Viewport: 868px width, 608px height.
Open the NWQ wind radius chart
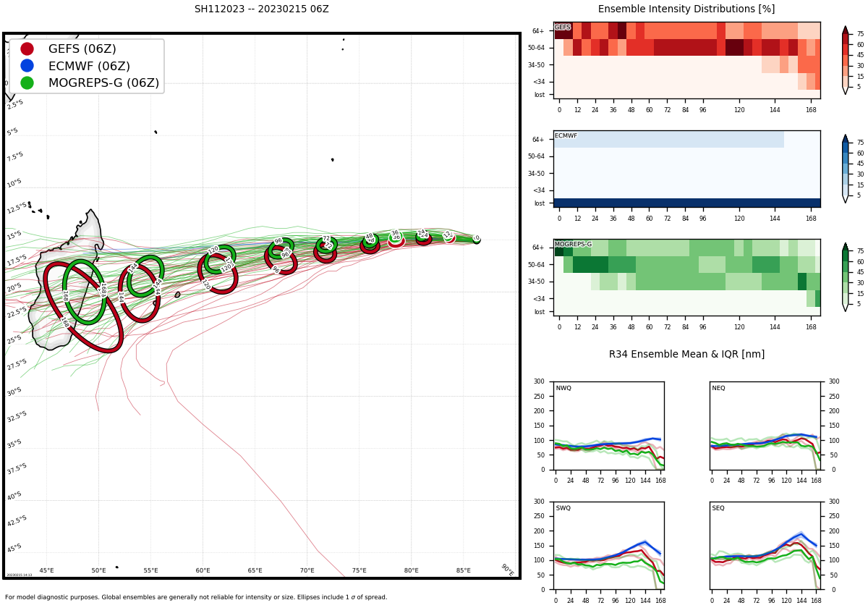(609, 426)
